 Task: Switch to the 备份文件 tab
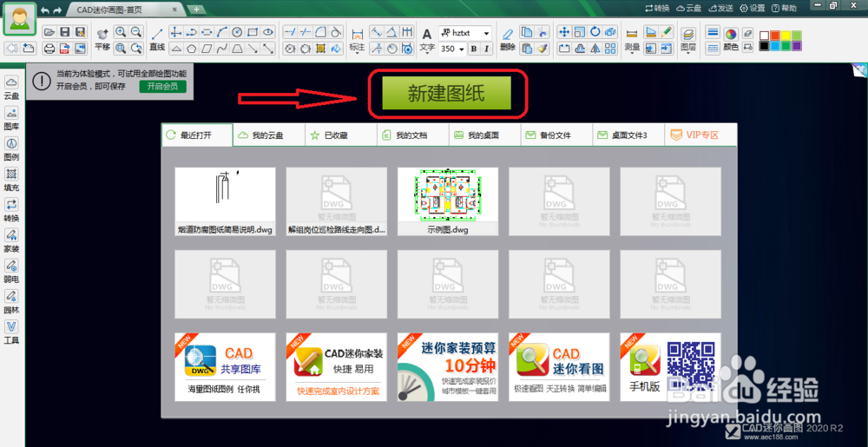coord(557,135)
